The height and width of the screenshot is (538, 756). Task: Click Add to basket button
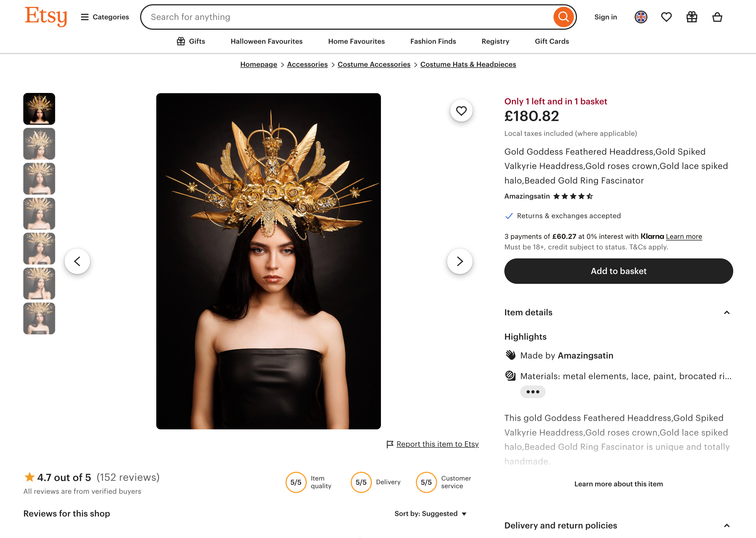coord(618,271)
